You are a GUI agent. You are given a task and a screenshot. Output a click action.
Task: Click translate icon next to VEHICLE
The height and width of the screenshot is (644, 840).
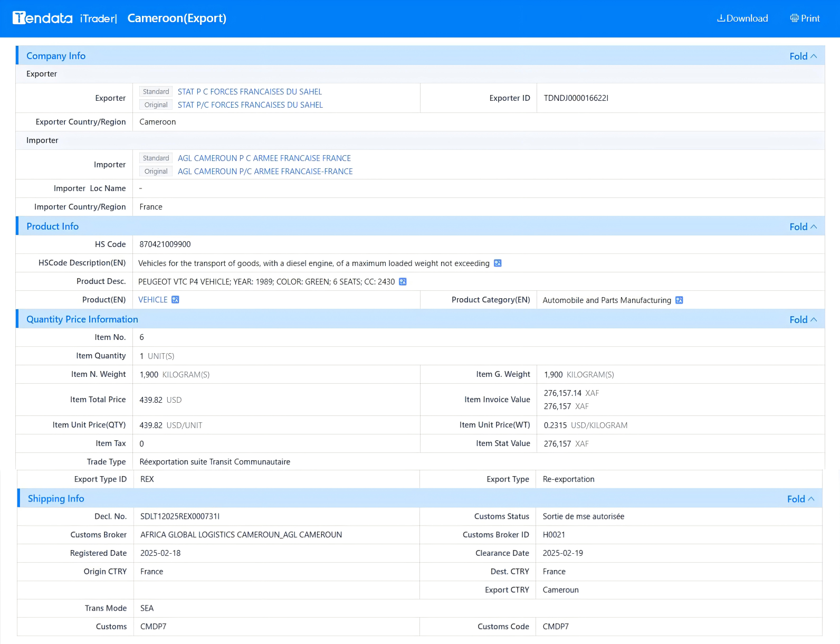click(175, 299)
